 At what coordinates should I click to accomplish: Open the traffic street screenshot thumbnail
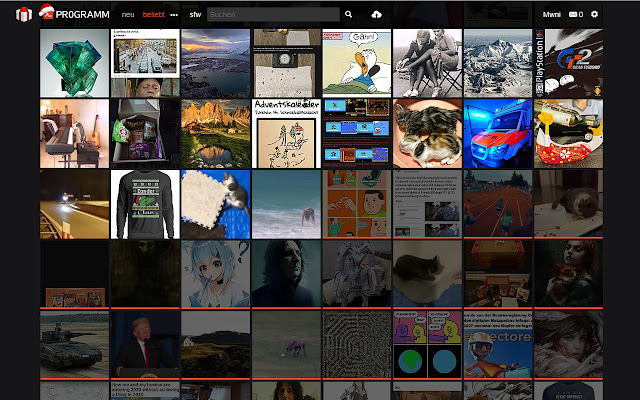[x=145, y=63]
